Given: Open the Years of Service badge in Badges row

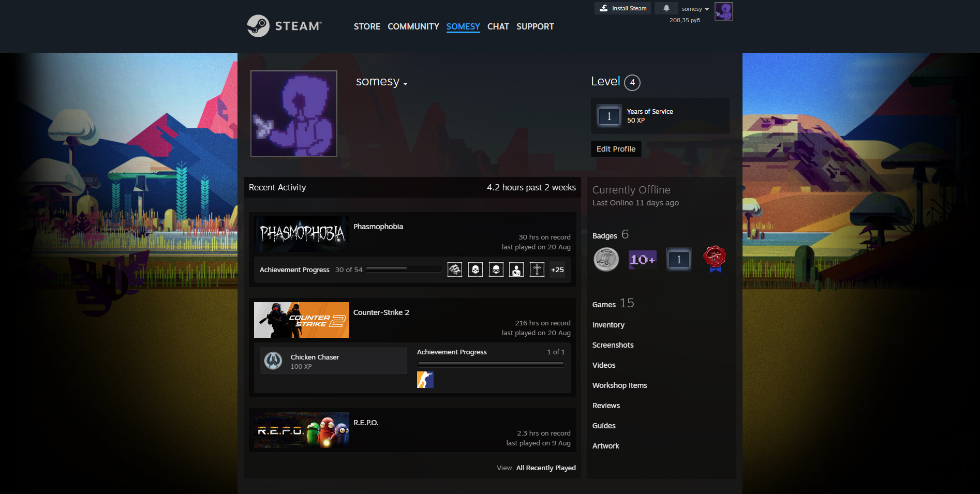Looking at the screenshot, I should [x=678, y=259].
